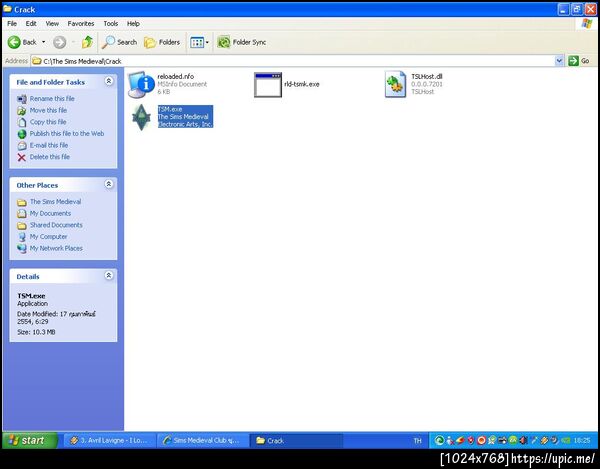Select the reloaded.nfo file icon
The height and width of the screenshot is (469, 600).
[x=140, y=84]
